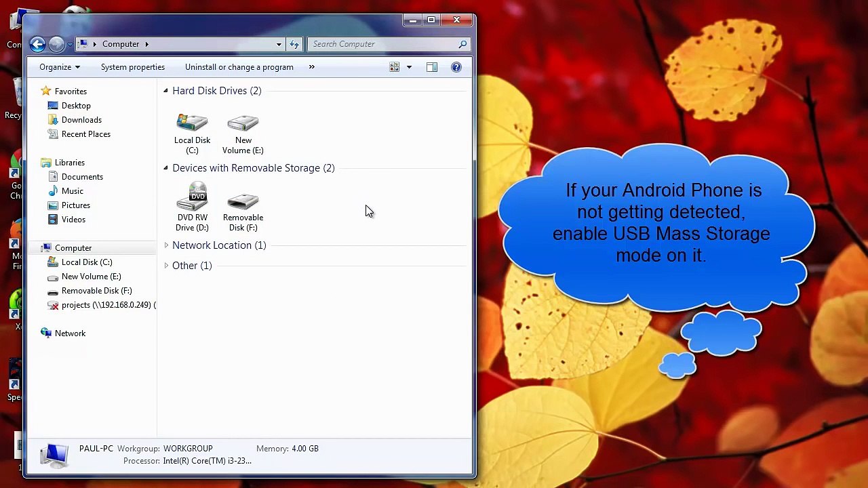Click the Hard Disk Drives (2) header

(x=217, y=91)
